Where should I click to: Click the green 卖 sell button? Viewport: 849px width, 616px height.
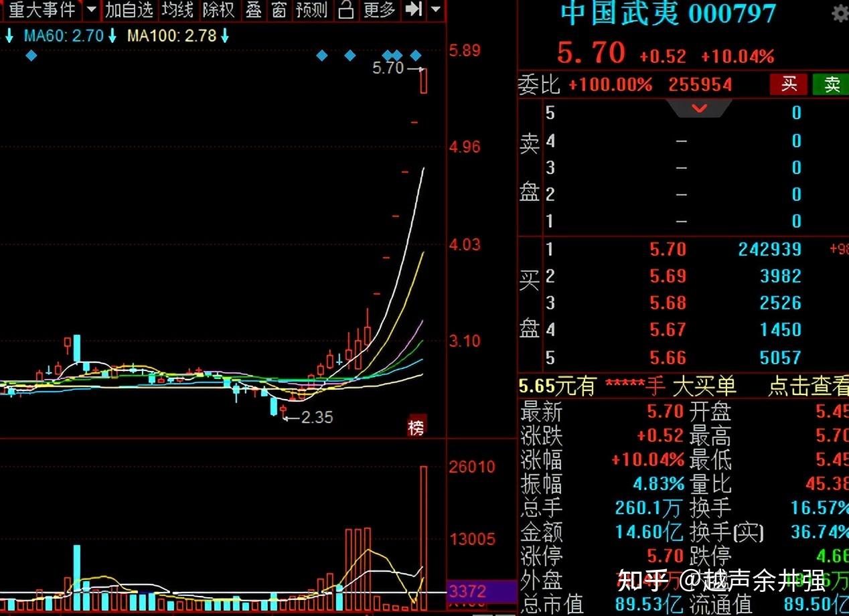click(831, 84)
